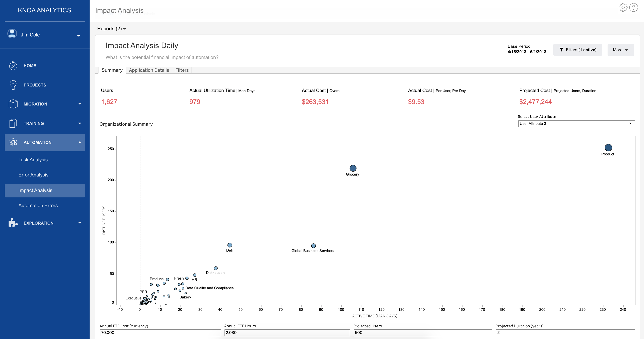Click the Exploration puzzle piece icon
The width and height of the screenshot is (644, 339).
click(x=13, y=223)
